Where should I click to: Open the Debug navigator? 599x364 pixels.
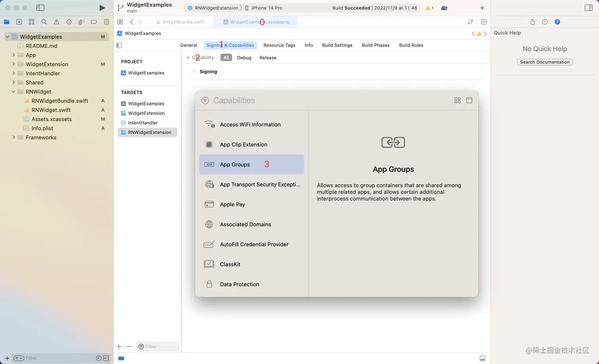pyautogui.click(x=81, y=22)
